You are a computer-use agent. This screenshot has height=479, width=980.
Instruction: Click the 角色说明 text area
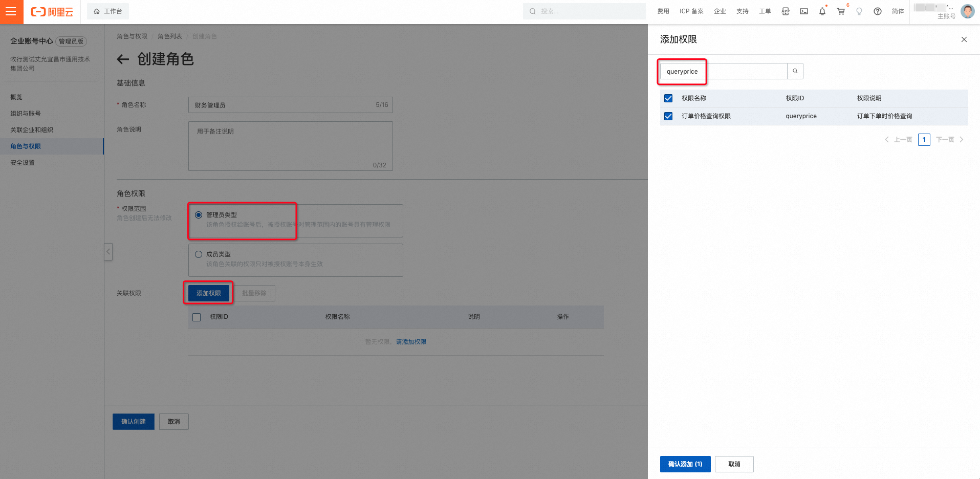290,146
